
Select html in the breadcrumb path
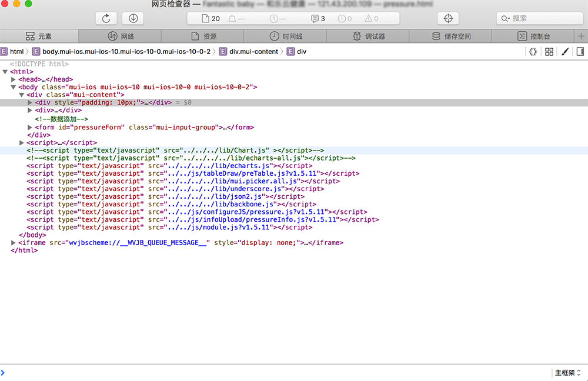12,52
